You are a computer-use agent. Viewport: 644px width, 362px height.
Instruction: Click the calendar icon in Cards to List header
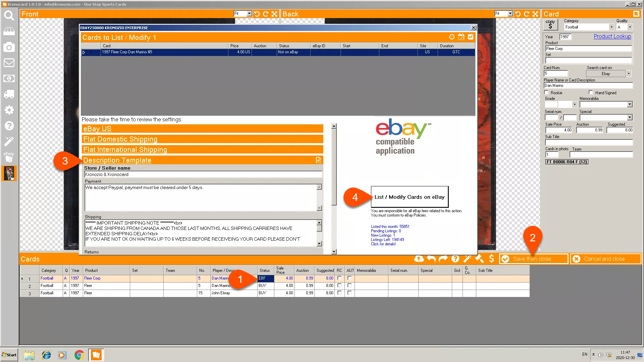click(461, 37)
